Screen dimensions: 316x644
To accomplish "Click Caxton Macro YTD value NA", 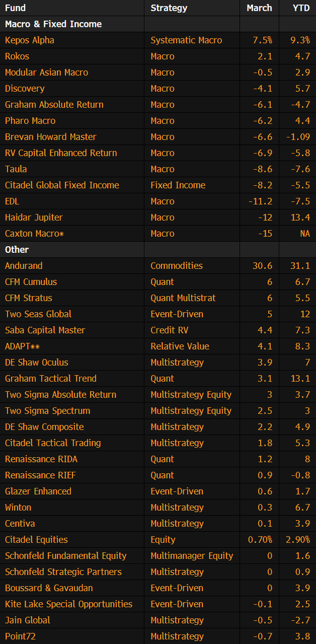I will [304, 233].
